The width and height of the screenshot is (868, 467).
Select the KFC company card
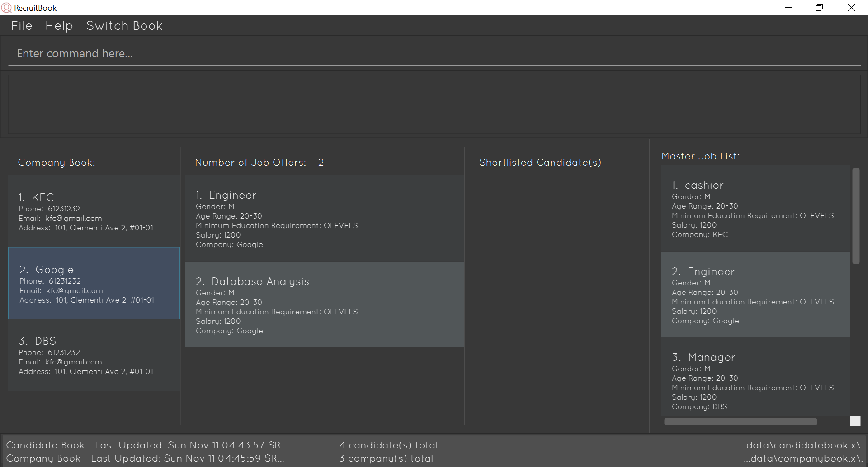coord(94,211)
